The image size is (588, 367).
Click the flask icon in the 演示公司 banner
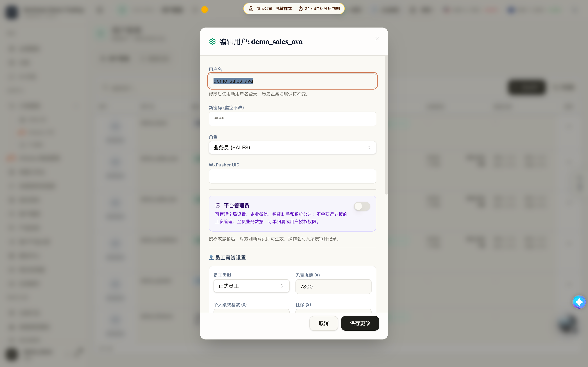[250, 9]
